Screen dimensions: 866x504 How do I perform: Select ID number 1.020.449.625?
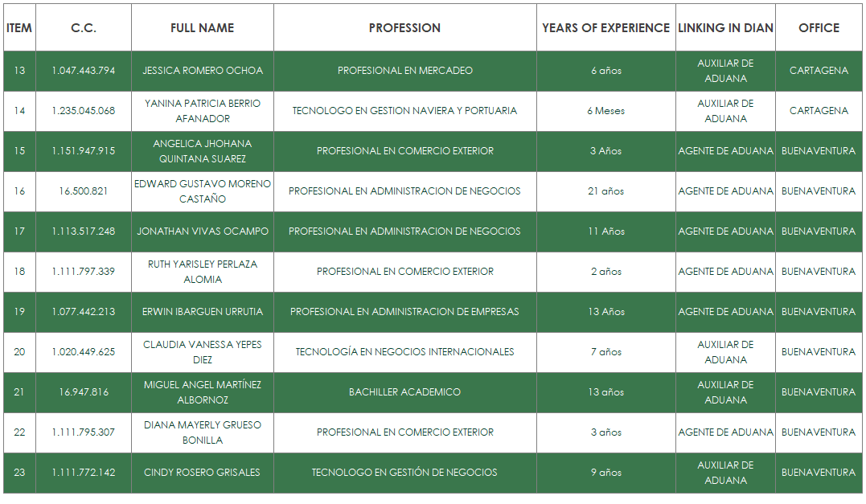[x=84, y=352]
